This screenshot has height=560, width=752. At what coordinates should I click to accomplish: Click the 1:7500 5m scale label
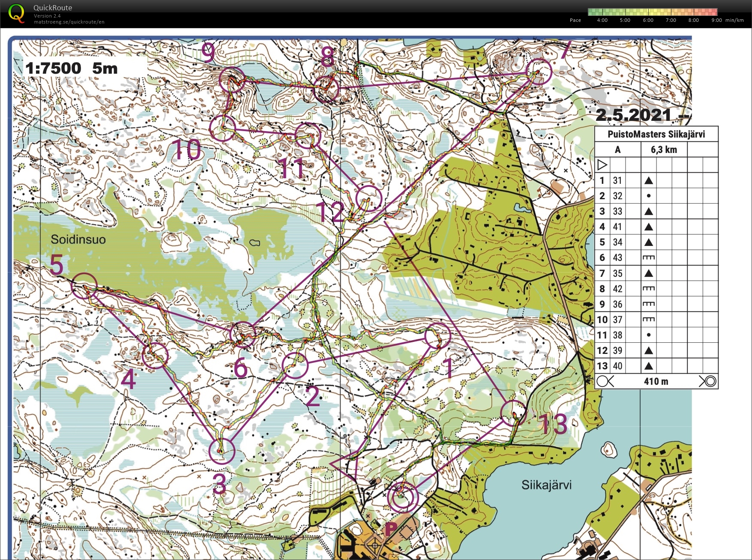(71, 68)
